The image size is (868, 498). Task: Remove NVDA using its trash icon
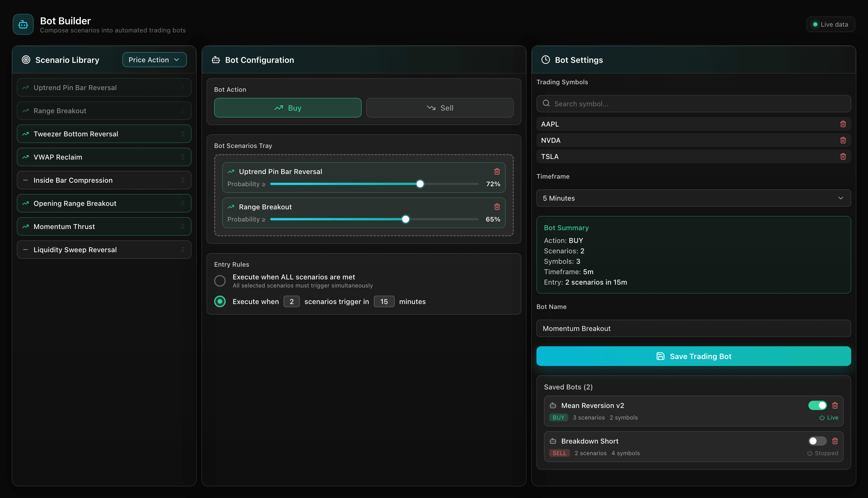point(843,140)
